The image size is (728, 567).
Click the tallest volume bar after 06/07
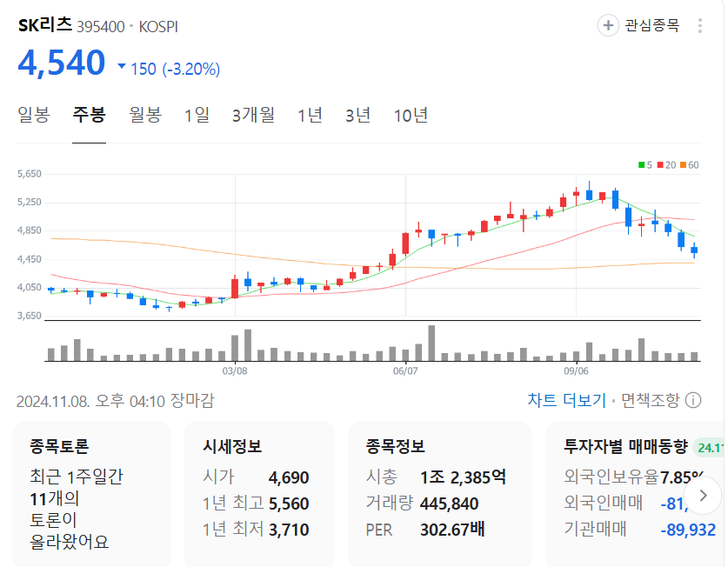pos(431,344)
